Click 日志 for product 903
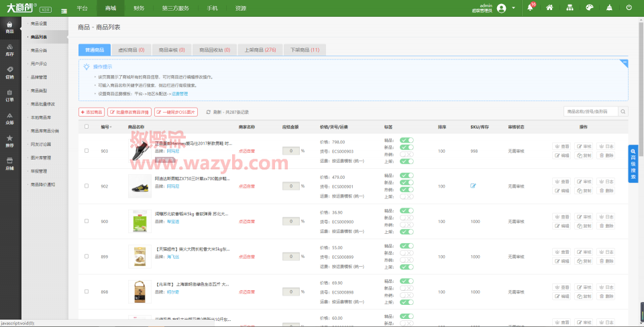This screenshot has width=644, height=327. pos(606,146)
